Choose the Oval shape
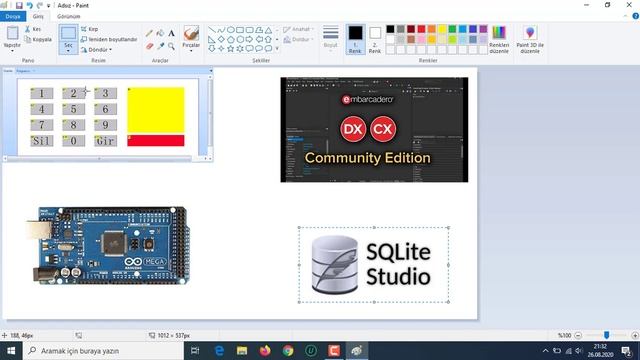 click(231, 30)
